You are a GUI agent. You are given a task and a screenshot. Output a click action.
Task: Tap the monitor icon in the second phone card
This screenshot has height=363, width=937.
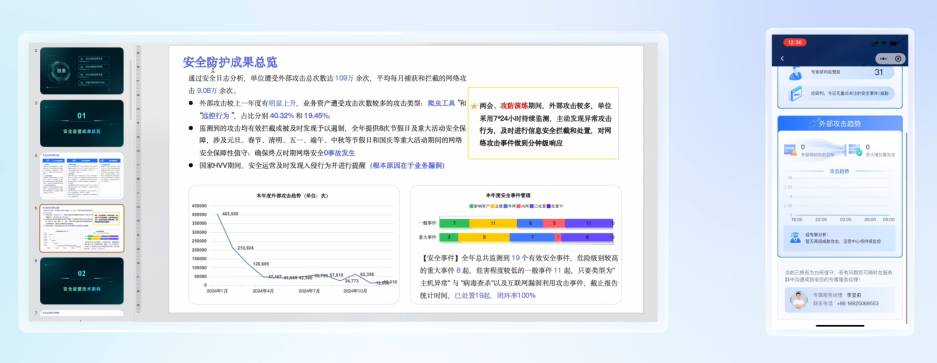click(x=797, y=94)
